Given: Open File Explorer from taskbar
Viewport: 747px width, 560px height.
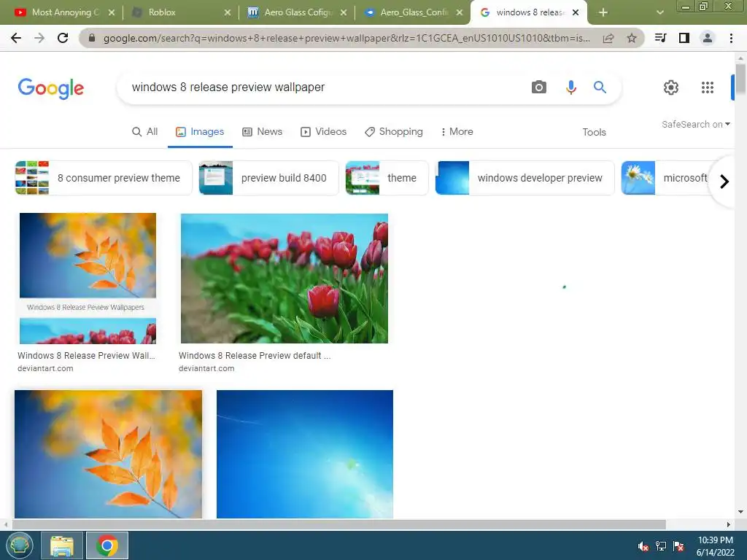Looking at the screenshot, I should (62, 545).
